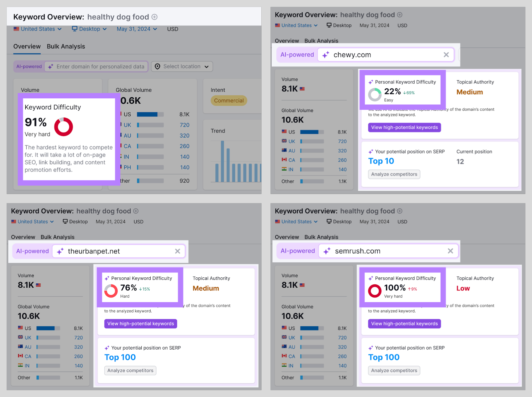Click Analyze competitors under Top 10
This screenshot has width=532, height=397.
coord(394,174)
